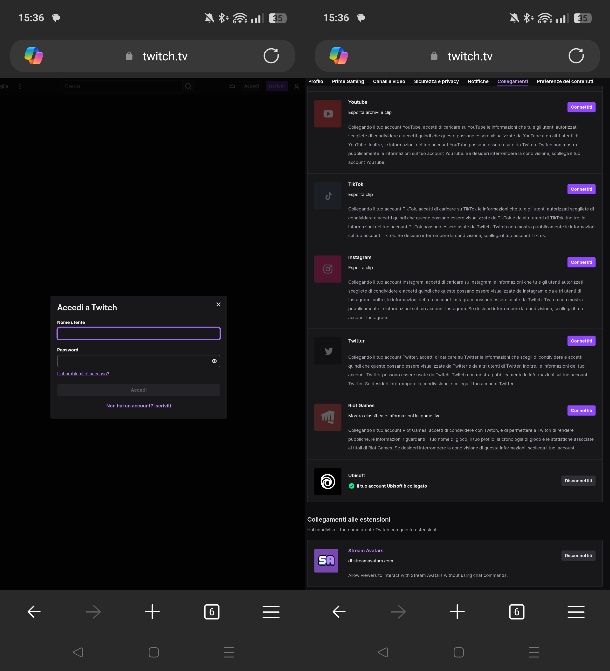The height and width of the screenshot is (671, 610).
Task: Close the Accedi a Twitch dialog
Action: [x=218, y=304]
